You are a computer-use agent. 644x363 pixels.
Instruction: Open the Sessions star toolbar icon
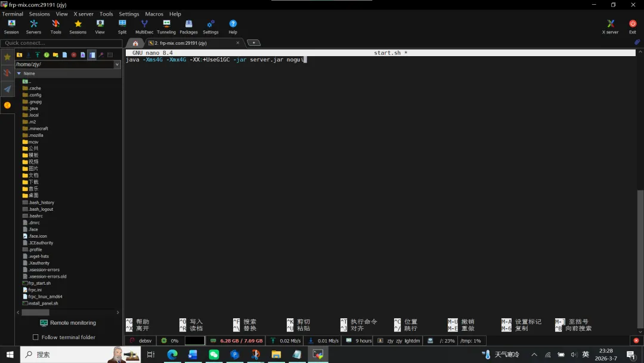pyautogui.click(x=78, y=27)
